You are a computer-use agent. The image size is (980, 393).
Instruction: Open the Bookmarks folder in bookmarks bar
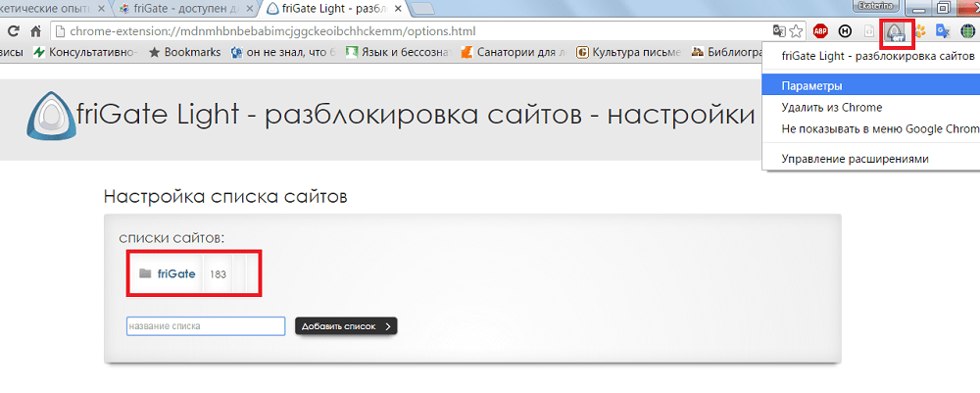pyautogui.click(x=185, y=53)
